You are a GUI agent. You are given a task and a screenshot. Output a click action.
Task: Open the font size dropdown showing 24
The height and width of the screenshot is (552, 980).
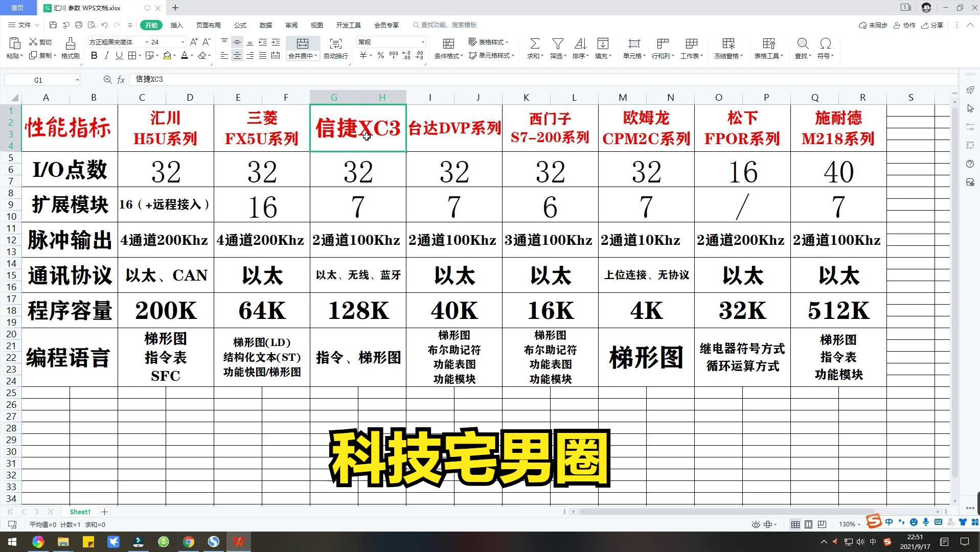(x=183, y=42)
